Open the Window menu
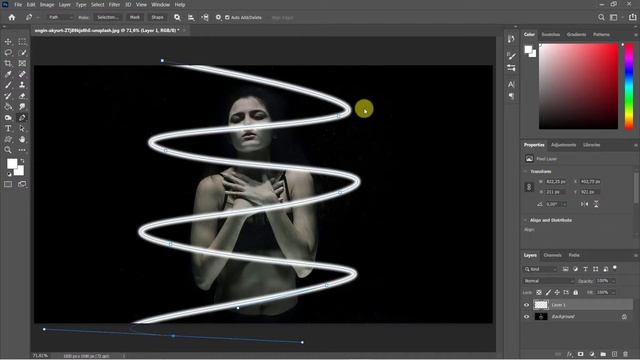The width and height of the screenshot is (640, 360). click(160, 4)
